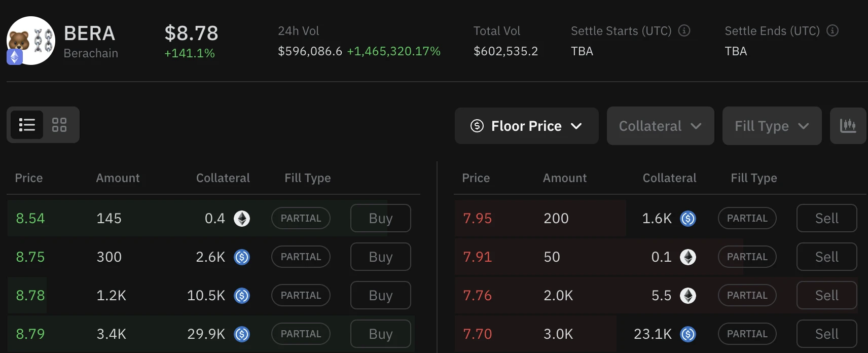The height and width of the screenshot is (353, 868).
Task: Click Ethereum network badge on token logo
Action: (14, 57)
